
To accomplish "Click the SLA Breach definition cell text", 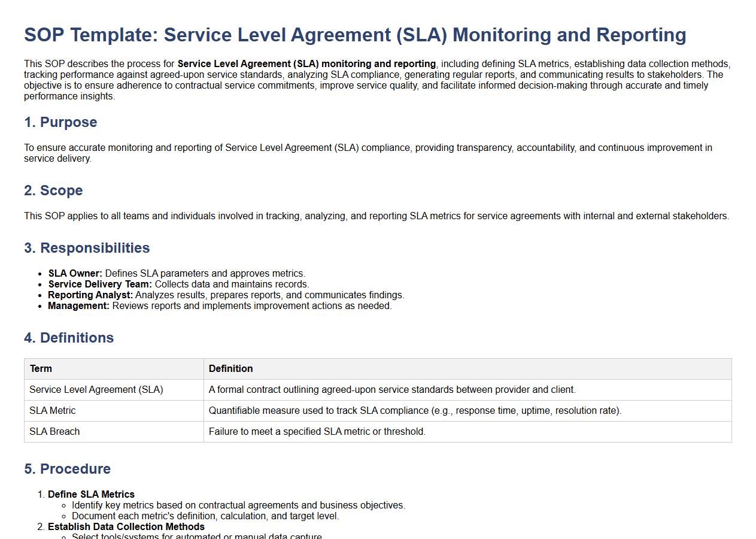I will coord(317,432).
